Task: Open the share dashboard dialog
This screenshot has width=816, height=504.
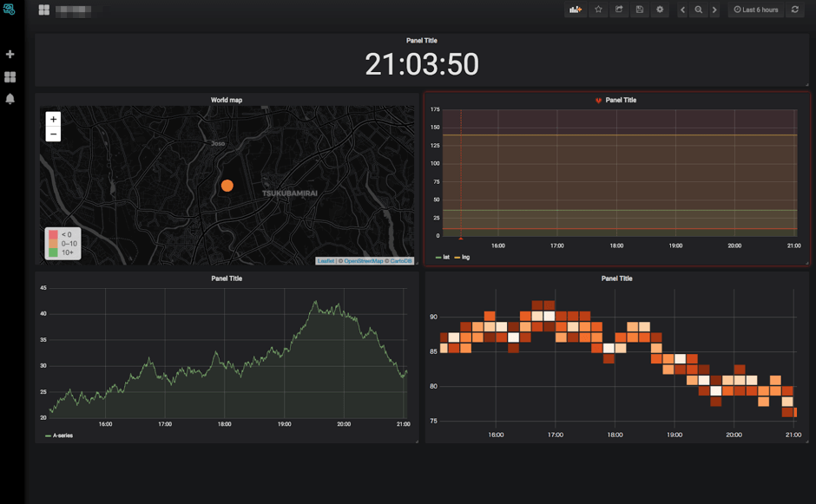Action: (x=619, y=10)
